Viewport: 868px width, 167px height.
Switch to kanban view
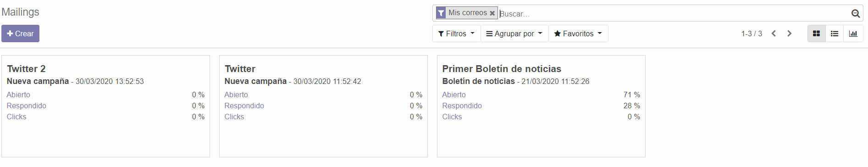coord(816,33)
